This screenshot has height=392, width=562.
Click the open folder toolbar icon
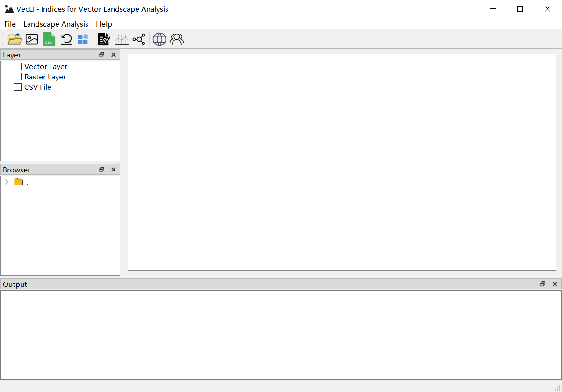[x=14, y=39]
